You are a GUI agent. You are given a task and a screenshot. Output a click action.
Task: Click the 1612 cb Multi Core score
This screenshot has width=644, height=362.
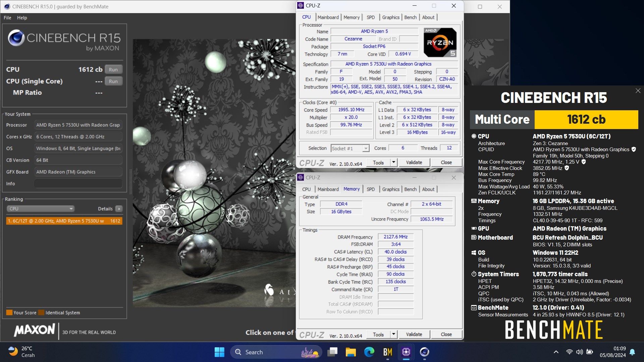pos(586,120)
